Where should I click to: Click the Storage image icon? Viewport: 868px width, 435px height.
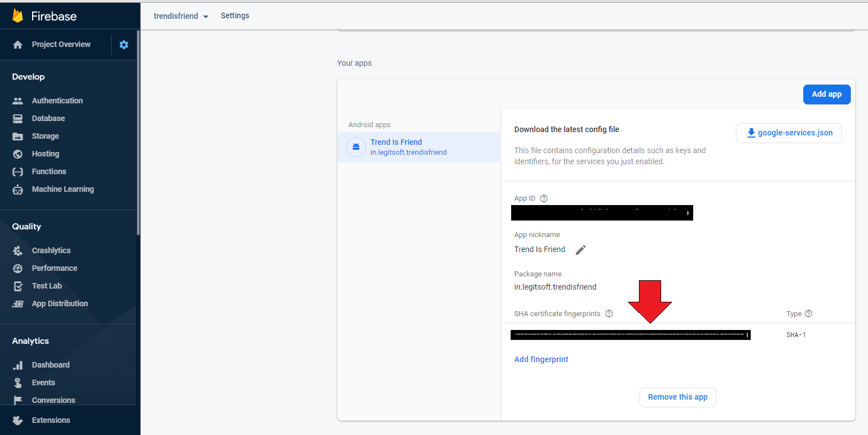18,136
